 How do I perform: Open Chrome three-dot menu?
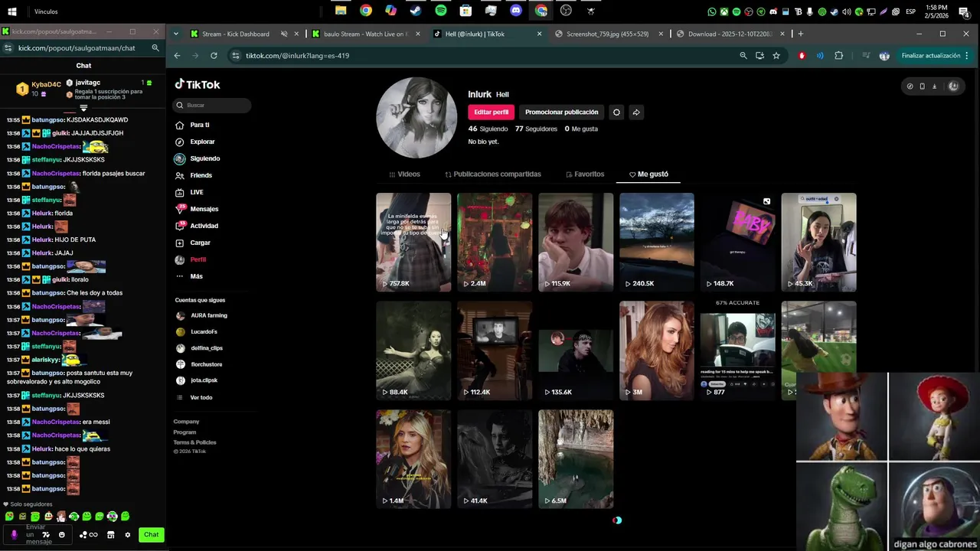(x=967, y=56)
